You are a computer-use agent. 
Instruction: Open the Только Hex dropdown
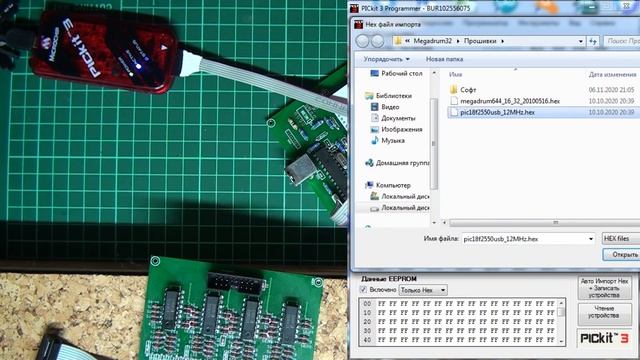[423, 290]
